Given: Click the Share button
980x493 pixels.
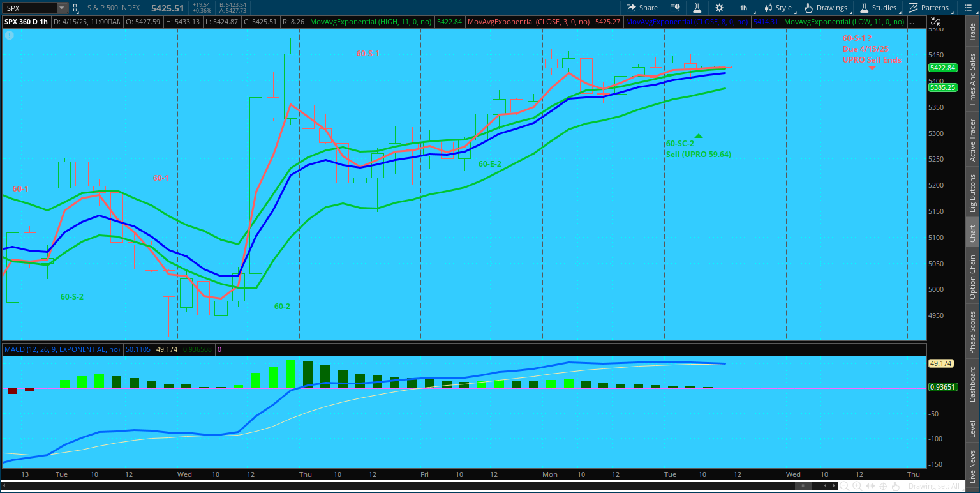Looking at the screenshot, I should (x=642, y=8).
